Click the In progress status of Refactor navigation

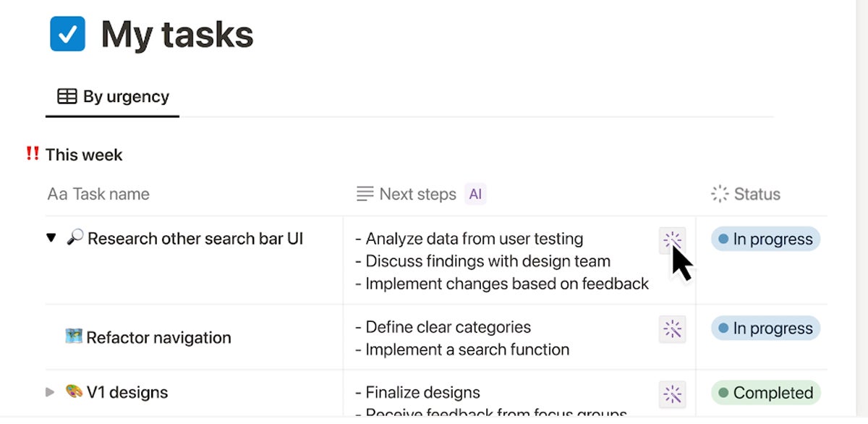point(765,328)
